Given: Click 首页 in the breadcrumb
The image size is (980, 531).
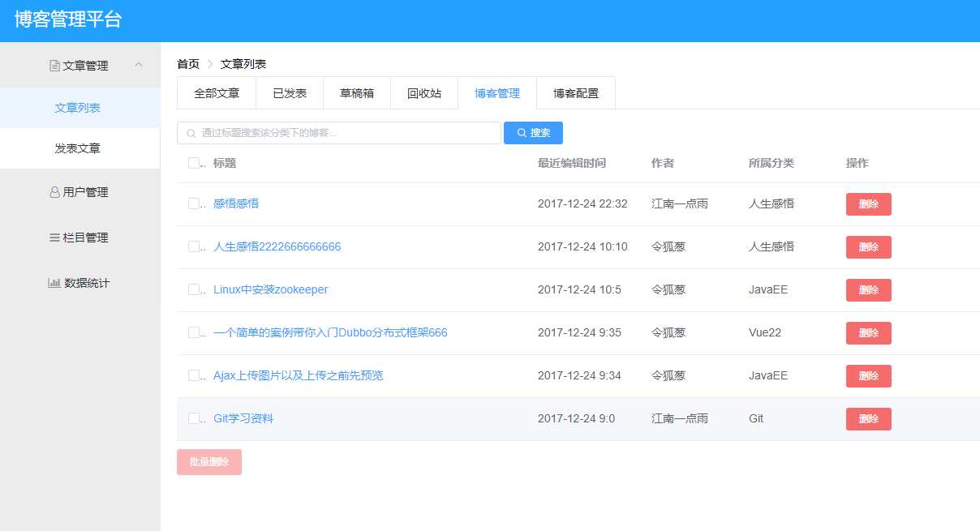Looking at the screenshot, I should coord(188,64).
